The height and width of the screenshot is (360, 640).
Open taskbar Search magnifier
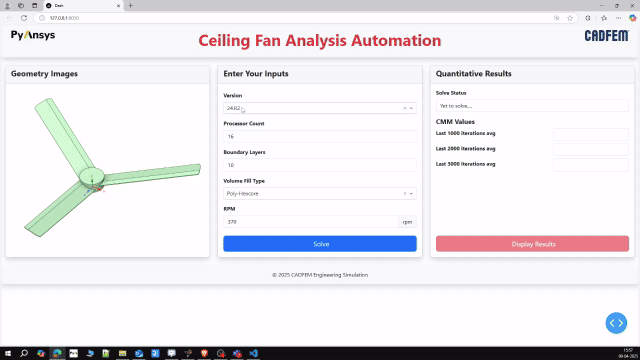[x=24, y=353]
